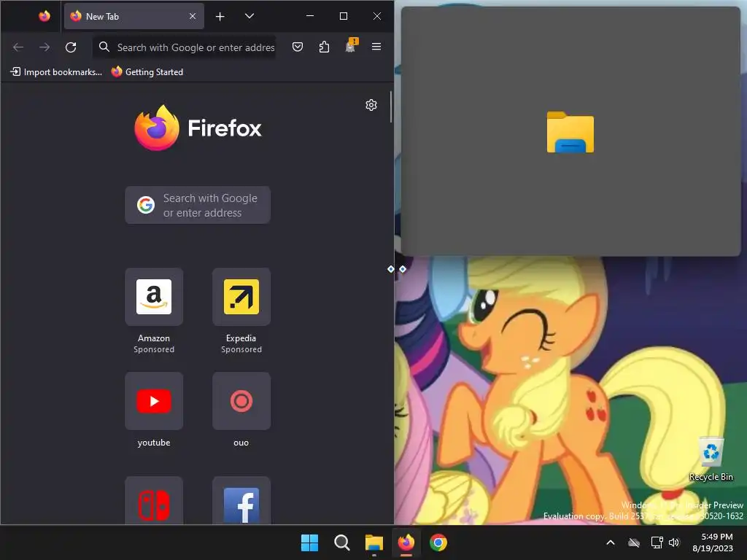
Task: Open the Facebook shortcut tile
Action: (x=241, y=500)
